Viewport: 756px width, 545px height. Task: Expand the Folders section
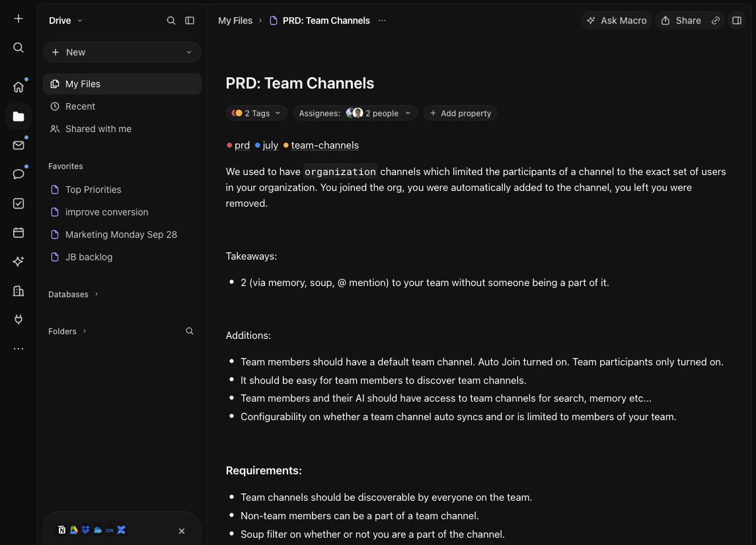67,332
